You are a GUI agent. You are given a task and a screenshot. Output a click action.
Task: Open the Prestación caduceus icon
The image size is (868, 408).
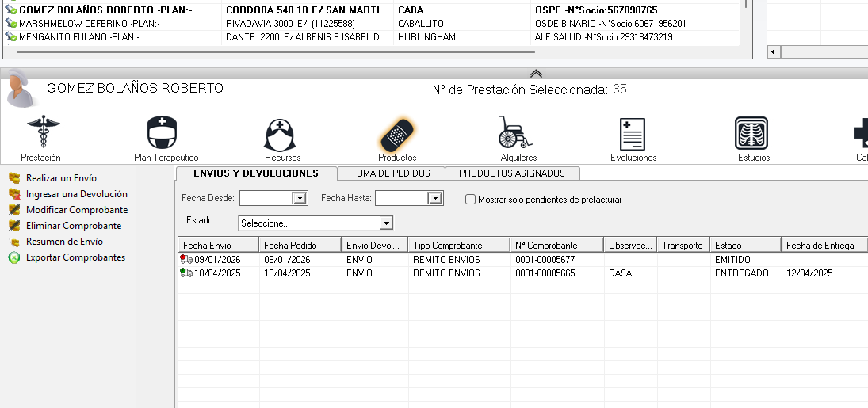click(42, 132)
